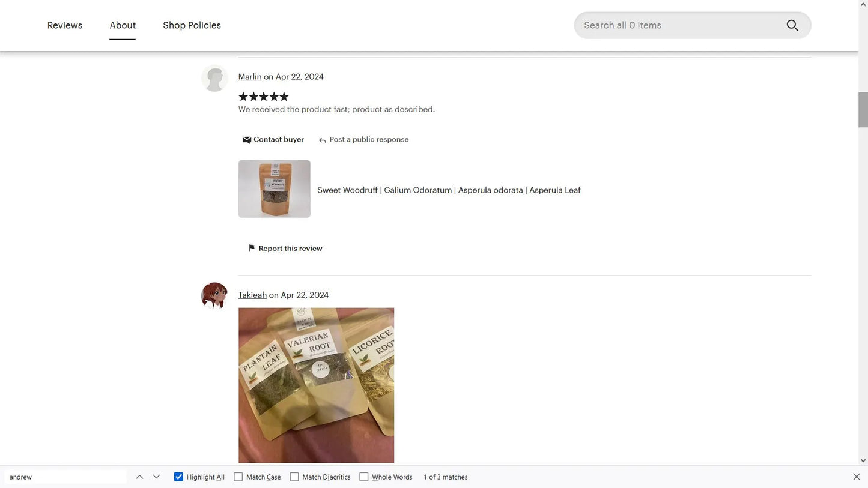Viewport: 868px width, 488px height.
Task: Click the reply arrow for public response
Action: click(x=323, y=140)
